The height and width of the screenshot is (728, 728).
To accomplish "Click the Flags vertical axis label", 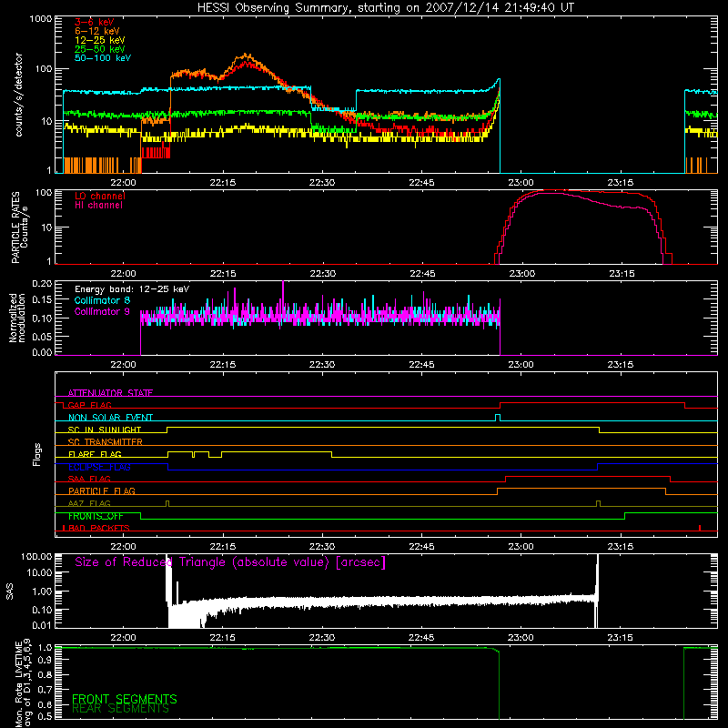I will (x=37, y=454).
